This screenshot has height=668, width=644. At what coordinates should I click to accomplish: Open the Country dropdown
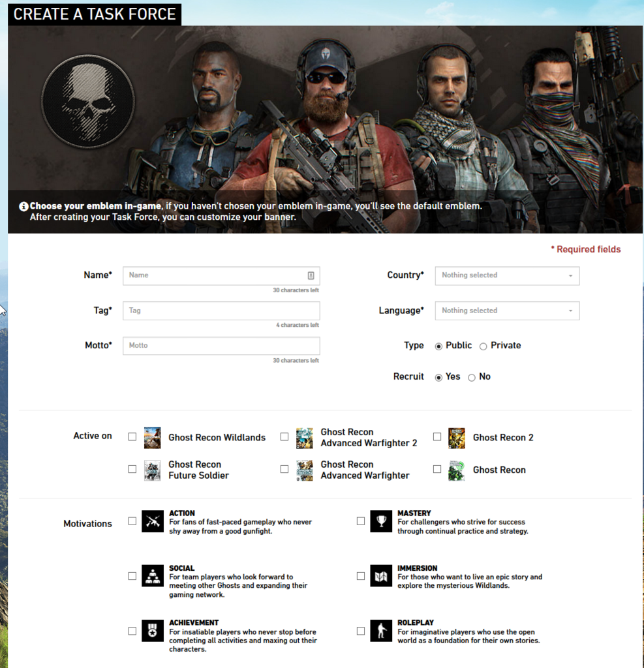click(x=507, y=276)
